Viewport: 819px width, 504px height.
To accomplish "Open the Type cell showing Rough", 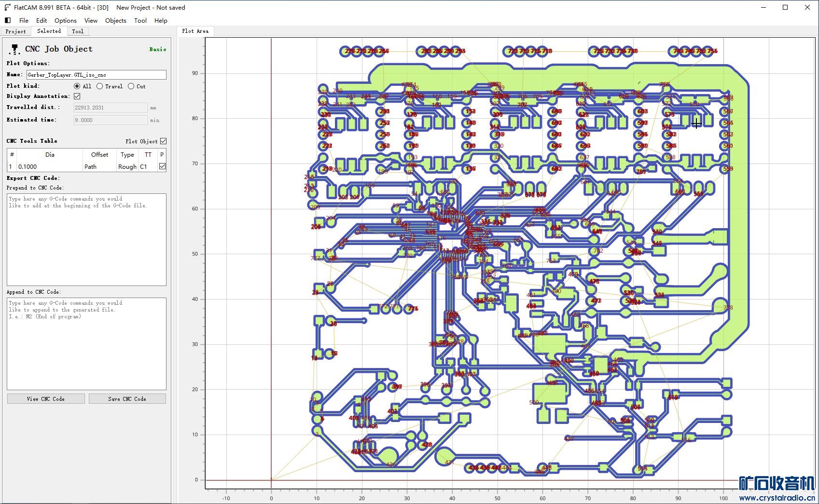I will [x=127, y=166].
